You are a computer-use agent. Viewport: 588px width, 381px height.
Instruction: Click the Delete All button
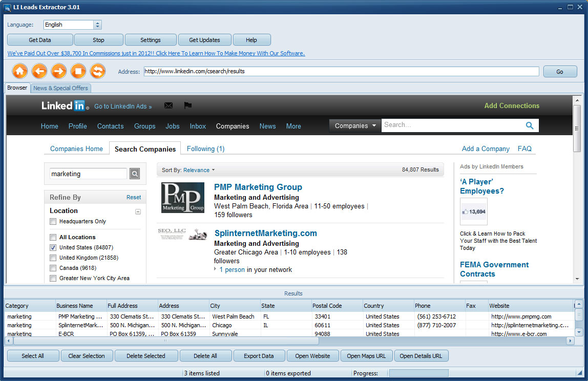point(205,356)
